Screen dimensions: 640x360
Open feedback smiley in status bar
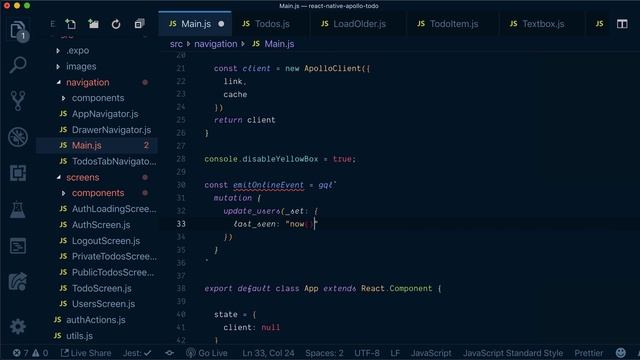pos(620,353)
